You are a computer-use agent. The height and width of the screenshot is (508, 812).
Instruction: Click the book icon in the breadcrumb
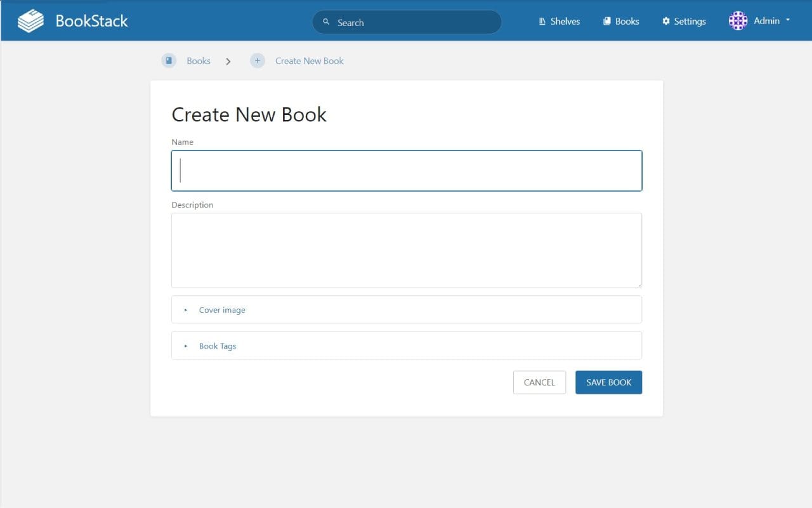(169, 60)
